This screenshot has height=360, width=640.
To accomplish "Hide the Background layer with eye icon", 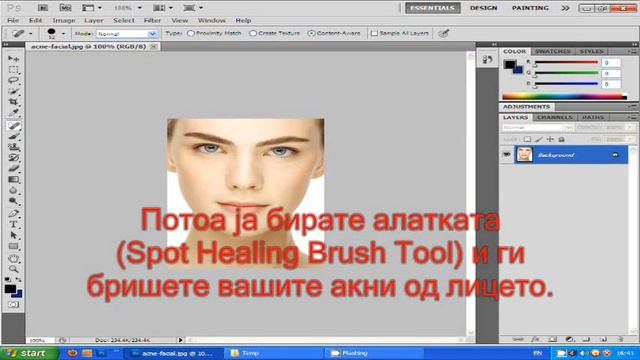I will click(507, 155).
